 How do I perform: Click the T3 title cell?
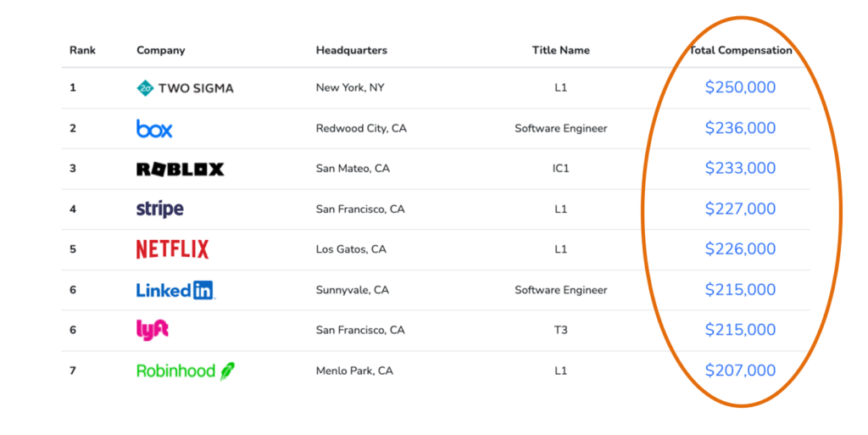tap(561, 330)
